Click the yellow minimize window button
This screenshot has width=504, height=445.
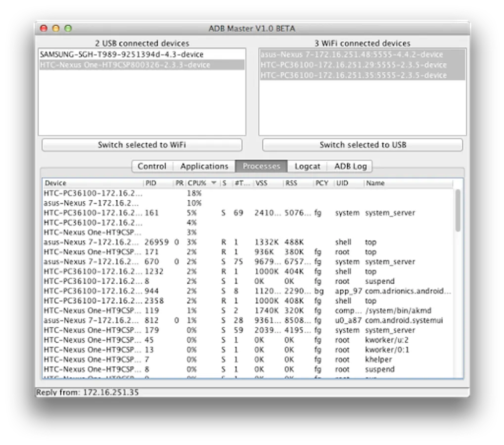coord(56,28)
